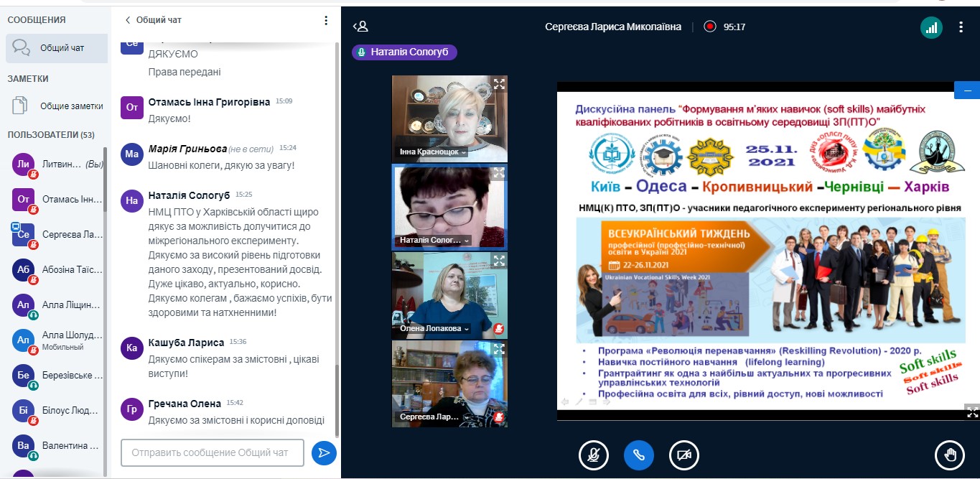
Task: Open chat options three-dot menu
Action: [326, 20]
